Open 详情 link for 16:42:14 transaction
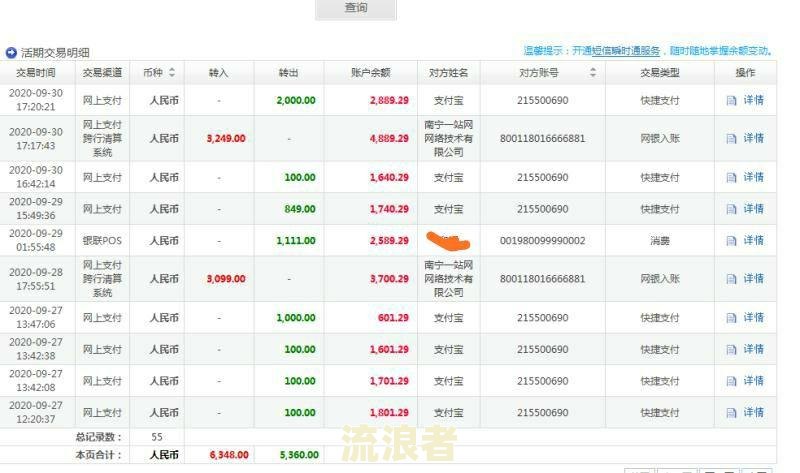 tap(754, 177)
